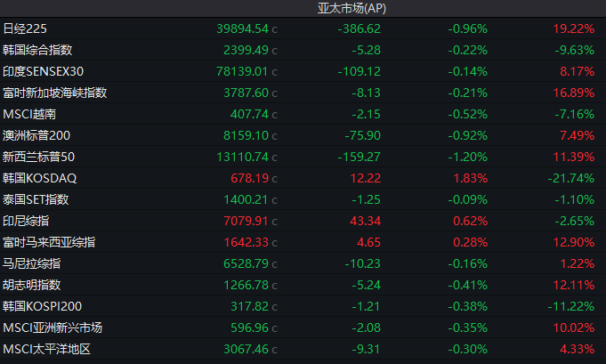606x364 pixels.
Task: Click the 韩国KOSPI200 index name
Action: click(40, 306)
